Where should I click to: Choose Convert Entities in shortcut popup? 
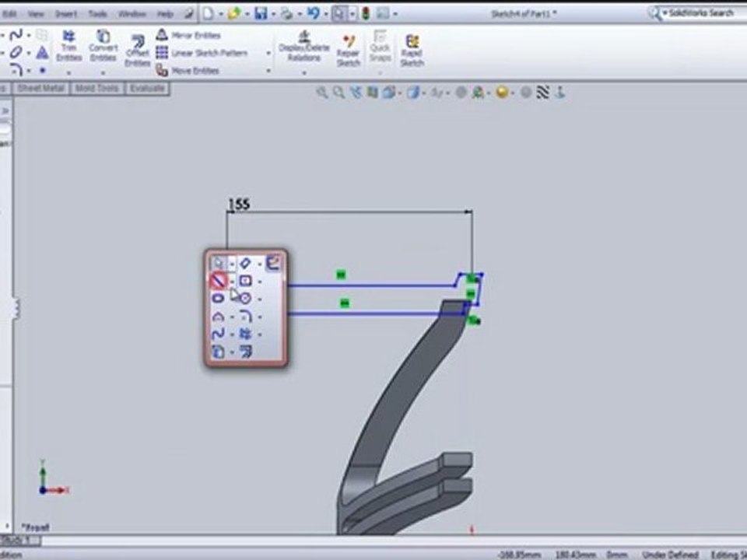(218, 352)
